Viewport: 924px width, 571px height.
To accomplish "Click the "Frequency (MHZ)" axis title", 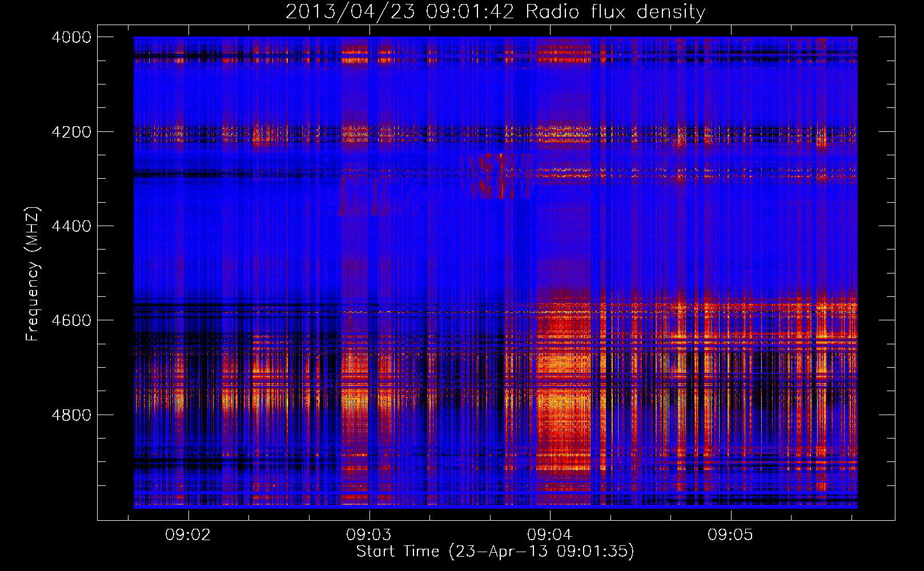I will pos(33,274).
